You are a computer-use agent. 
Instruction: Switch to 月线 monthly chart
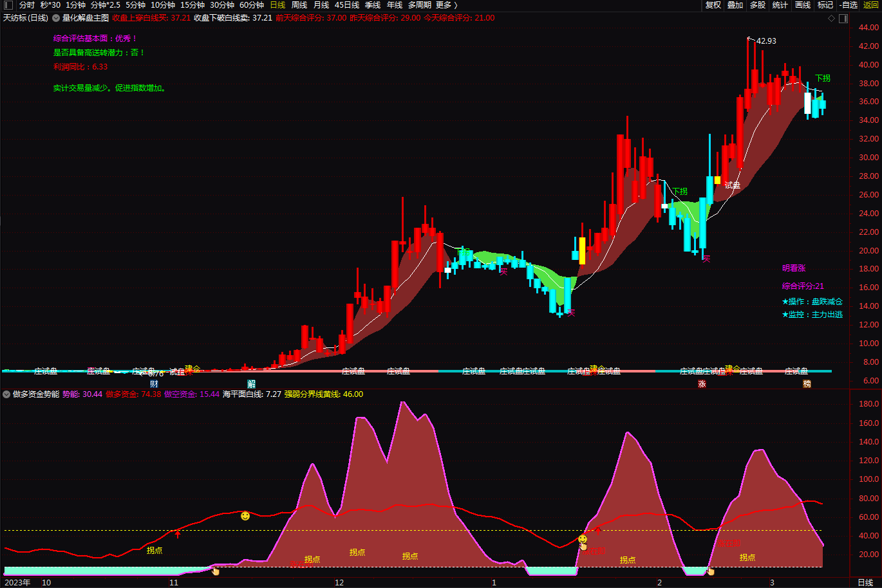[321, 5]
